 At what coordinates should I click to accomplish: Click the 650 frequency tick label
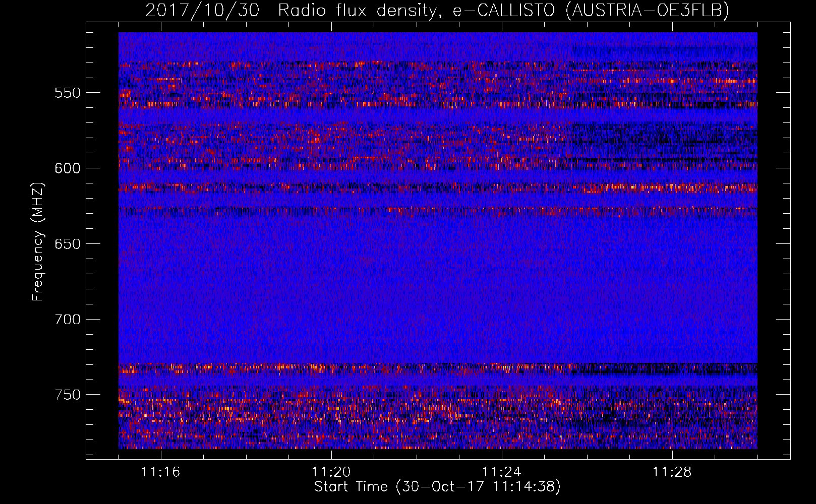pos(68,244)
